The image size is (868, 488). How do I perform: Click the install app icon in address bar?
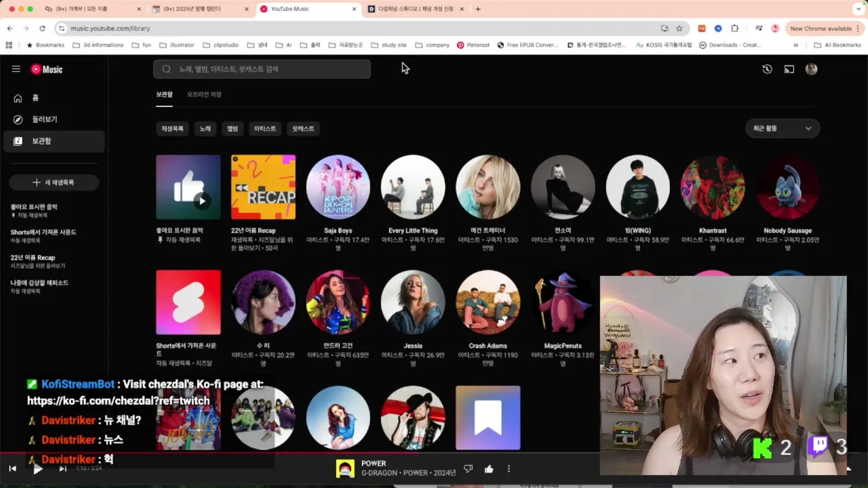tap(665, 28)
